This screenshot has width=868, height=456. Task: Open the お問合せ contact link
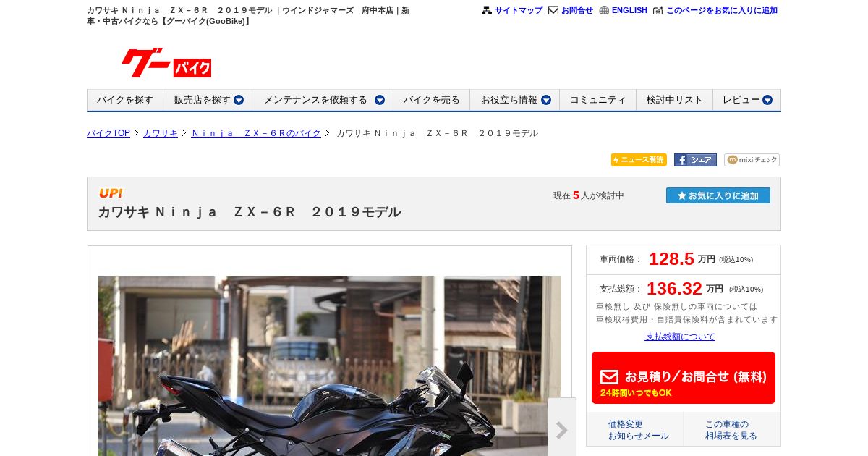tap(577, 10)
